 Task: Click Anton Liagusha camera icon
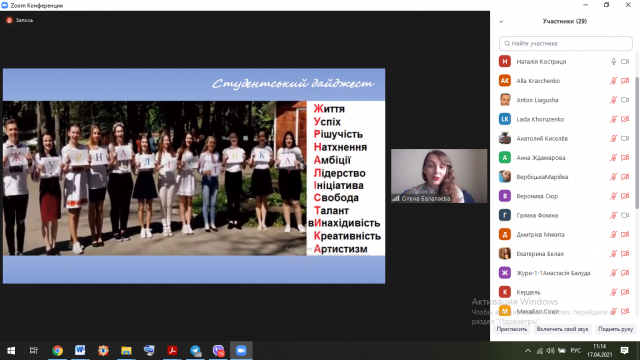point(625,100)
